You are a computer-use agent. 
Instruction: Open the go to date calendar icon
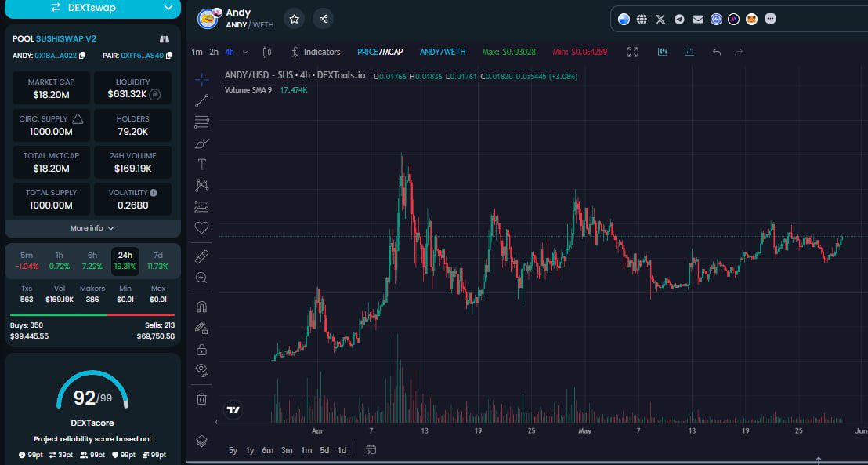[x=371, y=450]
